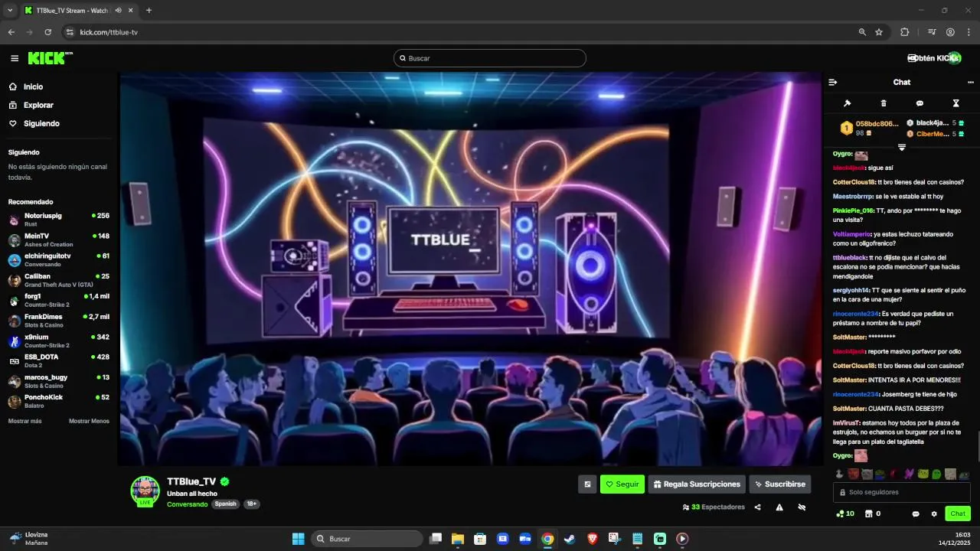Open recommended channel MeinTV

pos(59,240)
